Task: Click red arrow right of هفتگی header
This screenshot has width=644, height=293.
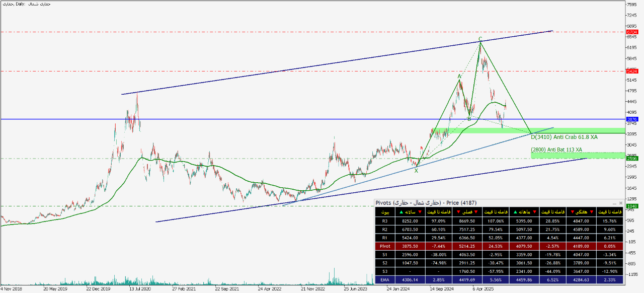Action: click(591, 213)
